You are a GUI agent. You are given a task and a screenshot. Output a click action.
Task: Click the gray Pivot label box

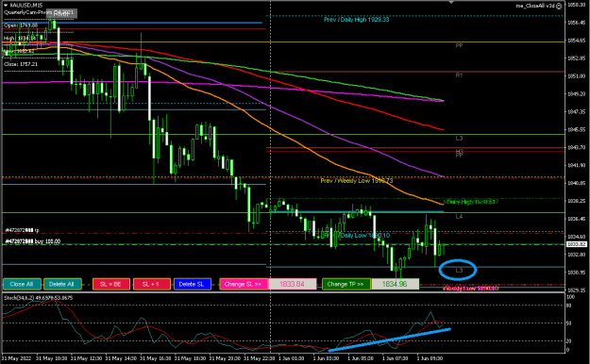coord(61,13)
